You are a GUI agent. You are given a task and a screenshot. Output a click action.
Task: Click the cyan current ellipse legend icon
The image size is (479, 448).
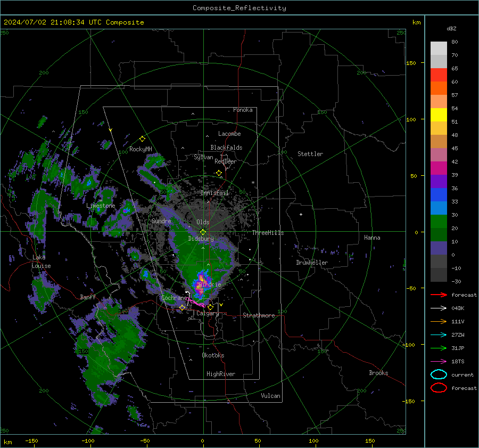tap(439, 374)
